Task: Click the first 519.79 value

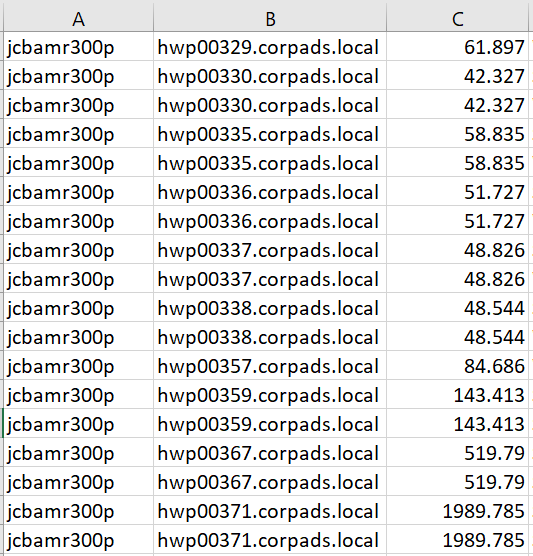Action: click(x=457, y=452)
